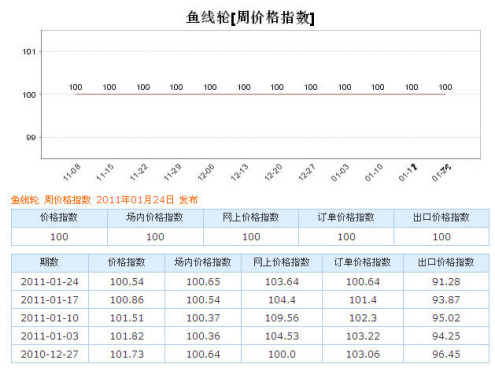Click the period cell 2011-01-24
Image resolution: width=495 pixels, height=375 pixels.
pyautogui.click(x=49, y=282)
